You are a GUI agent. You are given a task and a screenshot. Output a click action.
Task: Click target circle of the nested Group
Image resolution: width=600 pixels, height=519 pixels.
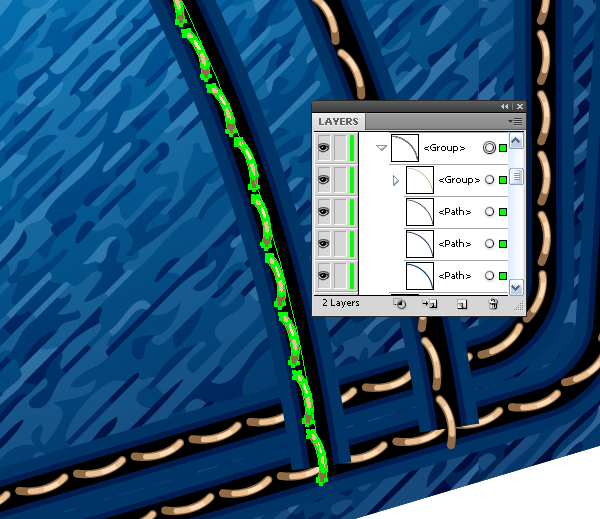tap(489, 180)
